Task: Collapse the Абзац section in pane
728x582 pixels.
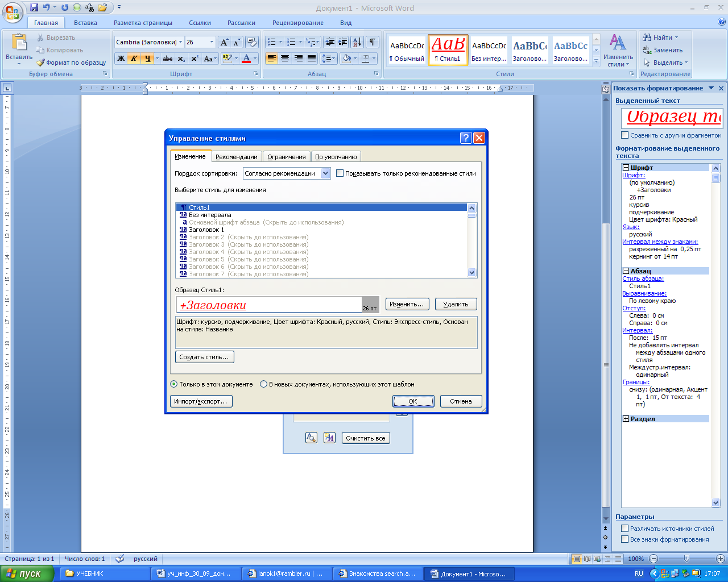Action: coord(626,271)
